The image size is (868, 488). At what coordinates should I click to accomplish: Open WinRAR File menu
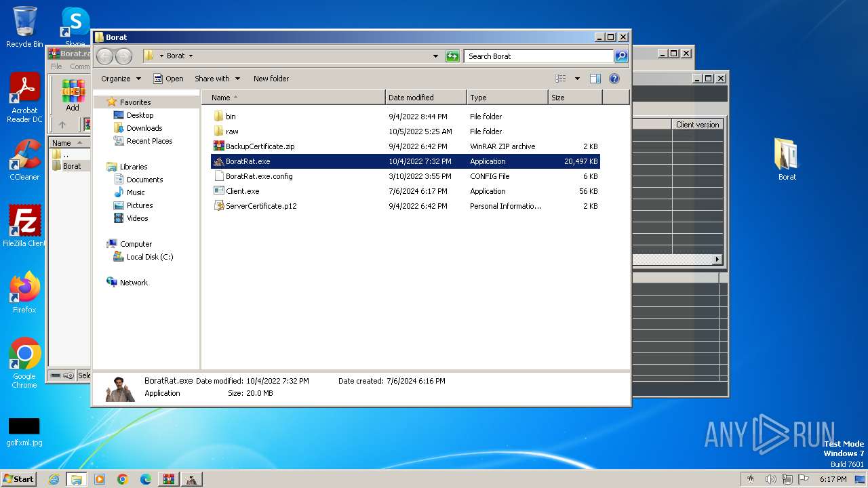[x=56, y=66]
